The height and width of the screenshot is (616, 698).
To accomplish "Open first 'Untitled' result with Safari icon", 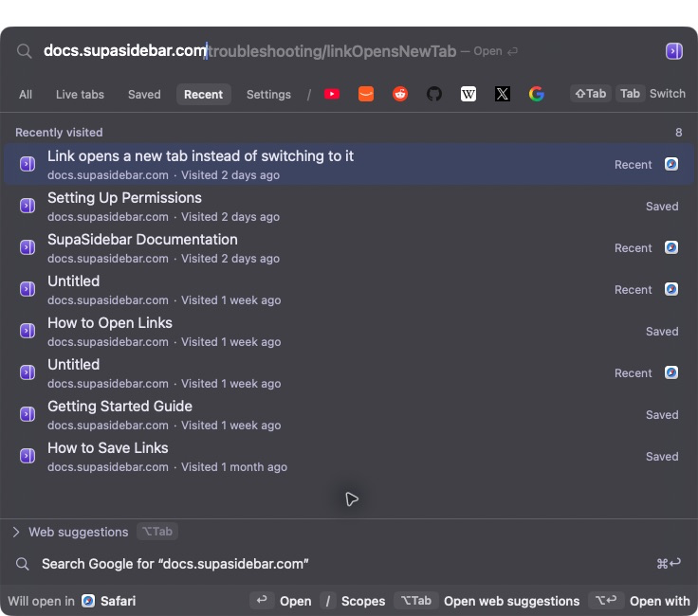I will 349,289.
